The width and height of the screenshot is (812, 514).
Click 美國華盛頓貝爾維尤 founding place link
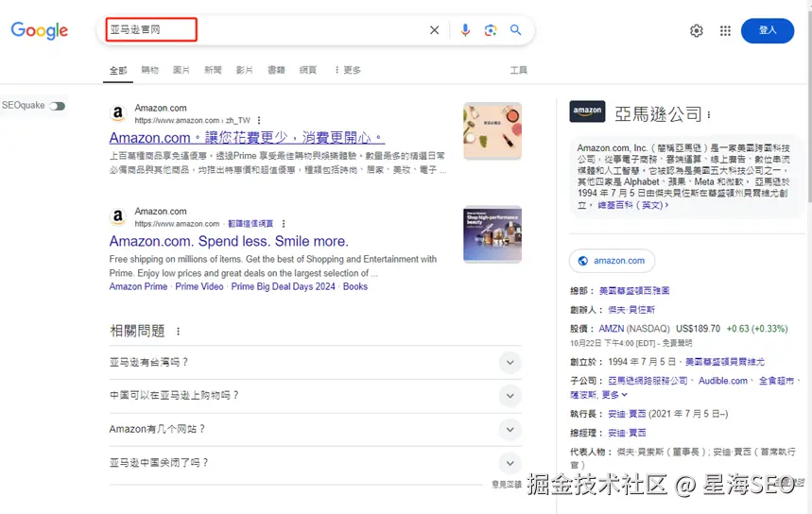click(725, 362)
